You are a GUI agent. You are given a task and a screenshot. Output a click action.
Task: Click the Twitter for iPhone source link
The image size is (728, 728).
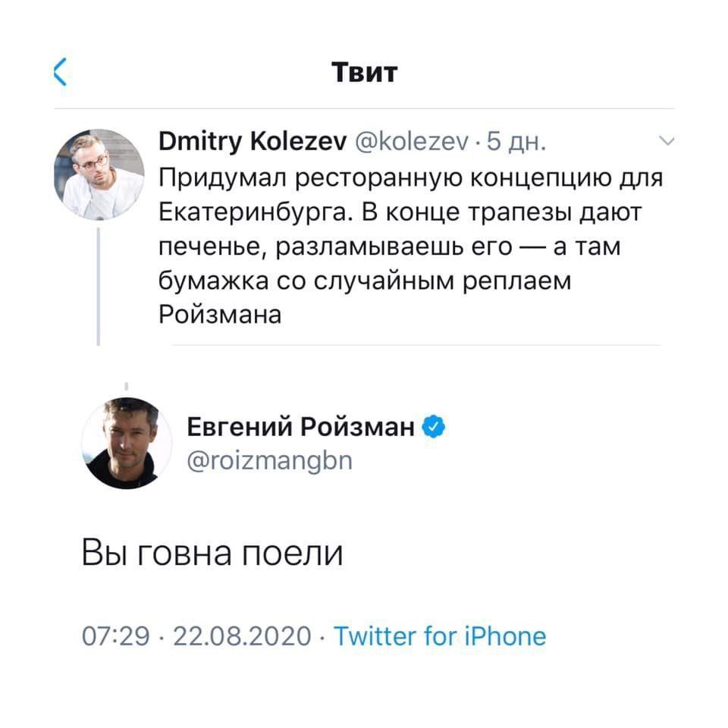(440, 635)
